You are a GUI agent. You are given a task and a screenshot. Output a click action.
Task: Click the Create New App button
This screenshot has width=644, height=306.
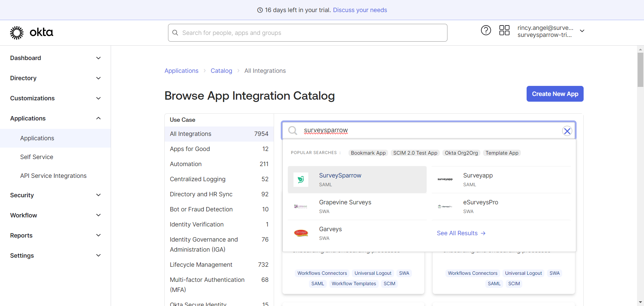(x=555, y=94)
